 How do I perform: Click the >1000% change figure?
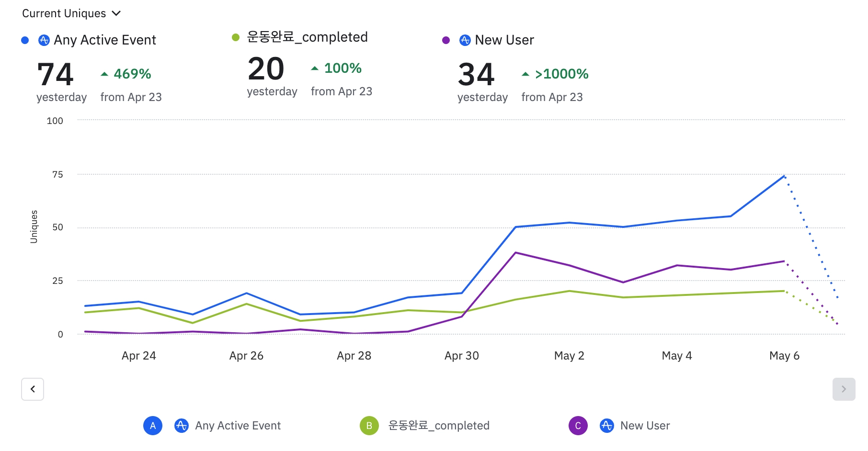[562, 74]
